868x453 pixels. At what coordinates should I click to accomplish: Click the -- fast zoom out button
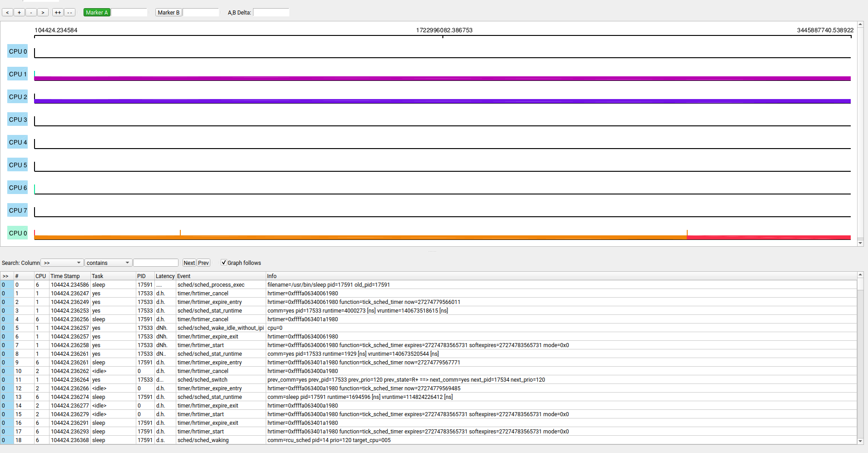pos(69,13)
